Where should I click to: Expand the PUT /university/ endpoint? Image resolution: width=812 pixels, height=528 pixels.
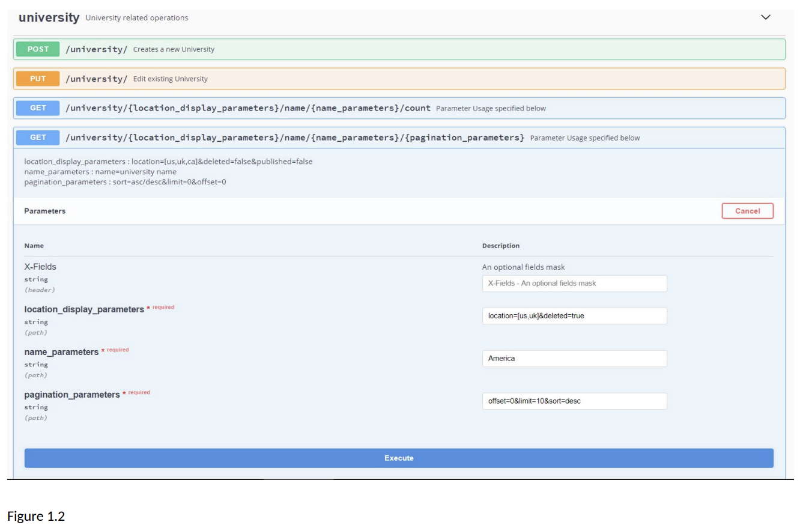tap(399, 79)
